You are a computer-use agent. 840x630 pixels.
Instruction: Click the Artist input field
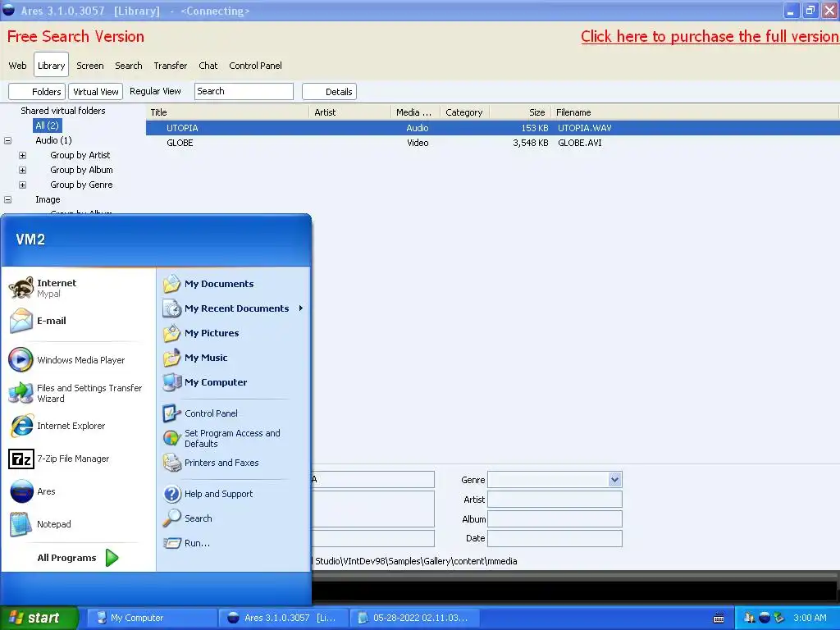[555, 500]
